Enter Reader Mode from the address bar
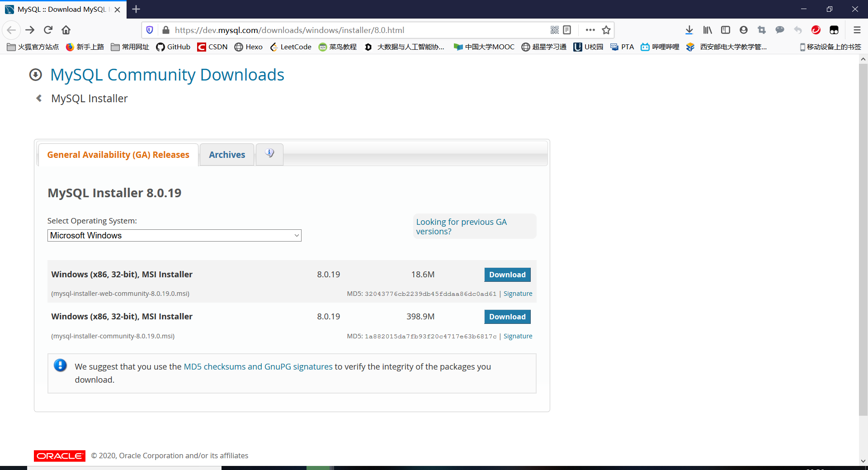Screen dimensions: 868x470 pos(567,30)
